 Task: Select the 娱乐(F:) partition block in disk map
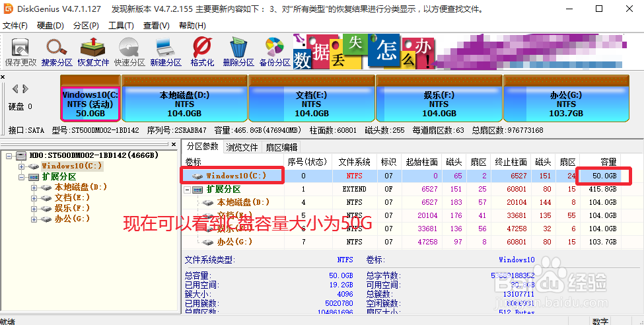439,98
